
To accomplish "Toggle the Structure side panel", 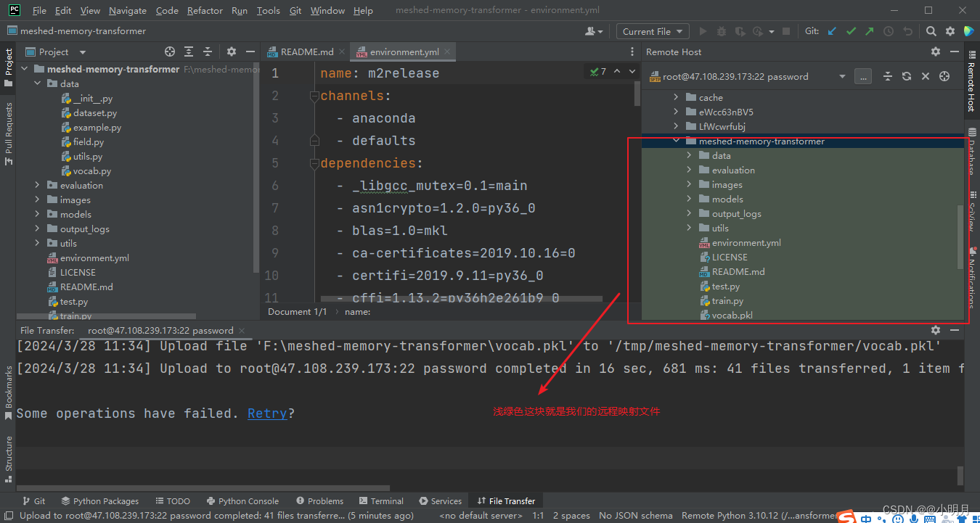I will pos(9,458).
